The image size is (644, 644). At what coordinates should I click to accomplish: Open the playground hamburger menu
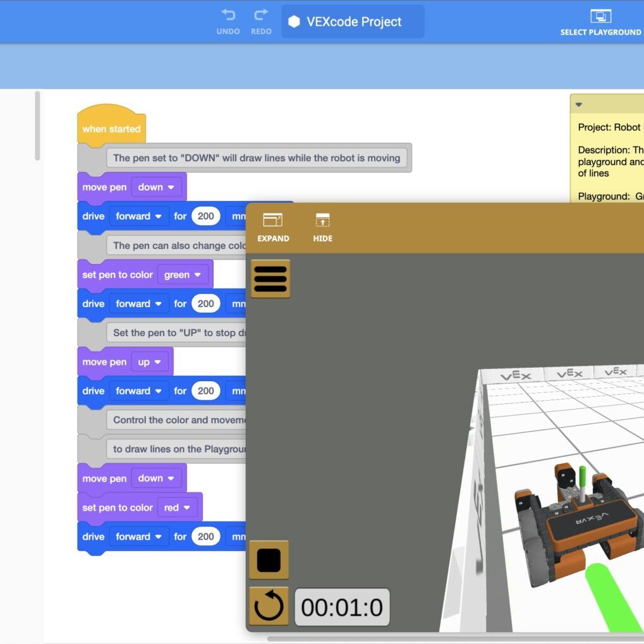click(270, 279)
